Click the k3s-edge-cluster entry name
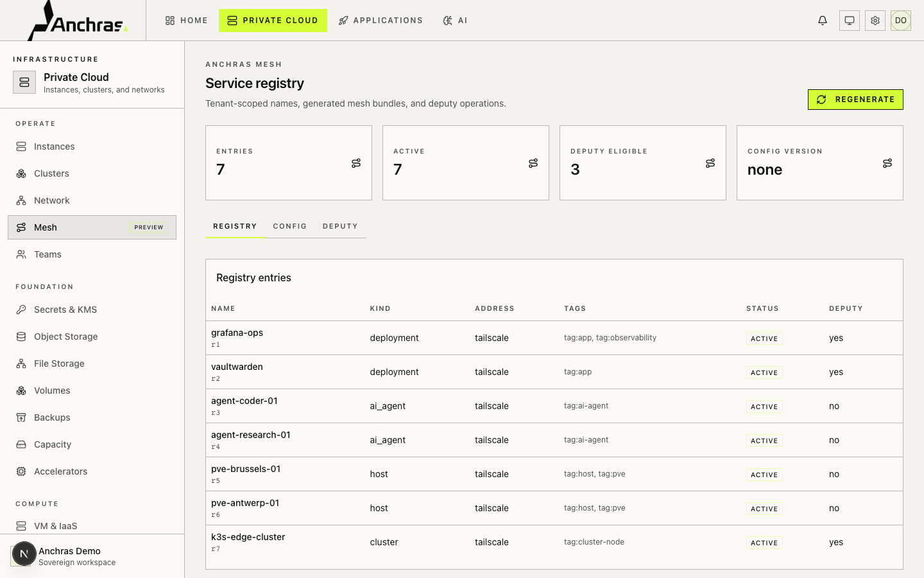Image resolution: width=924 pixels, height=578 pixels. (x=248, y=537)
